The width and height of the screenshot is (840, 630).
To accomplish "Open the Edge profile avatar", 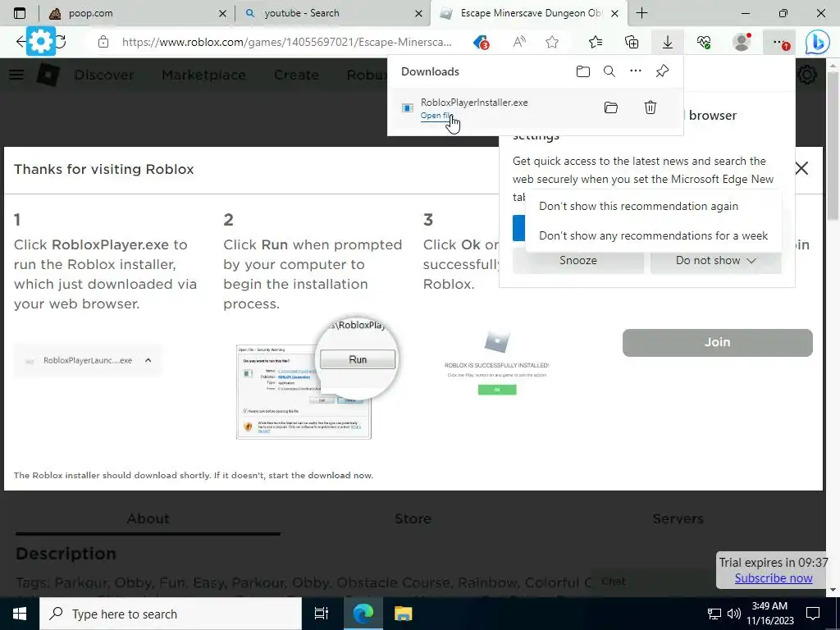I will 742,43.
